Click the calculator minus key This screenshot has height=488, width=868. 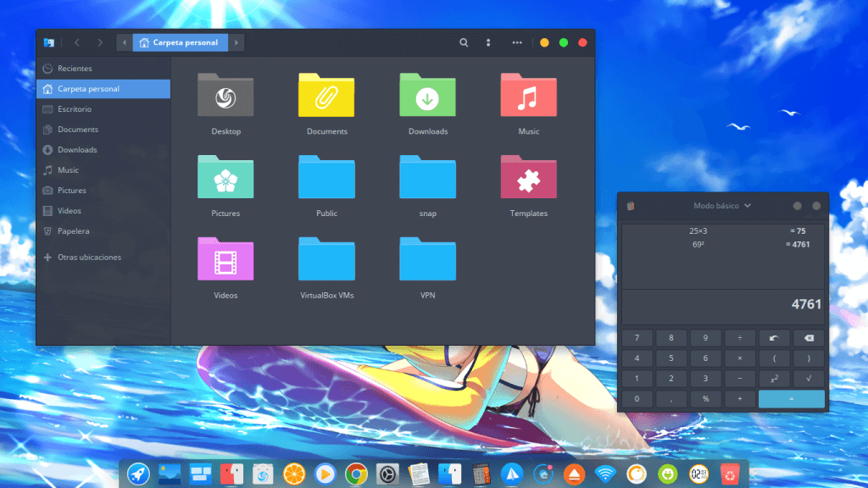coord(739,379)
